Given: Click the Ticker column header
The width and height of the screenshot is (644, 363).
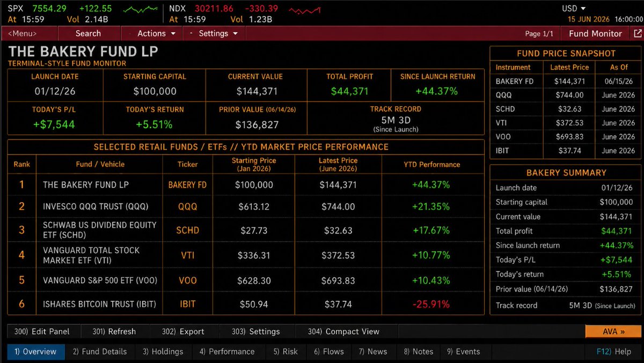Looking at the screenshot, I should coord(187,164).
